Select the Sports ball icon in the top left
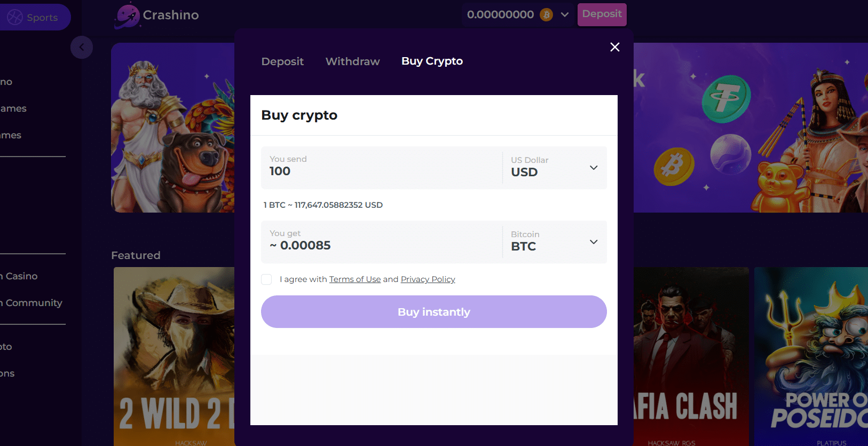The width and height of the screenshot is (868, 446). pos(14,17)
